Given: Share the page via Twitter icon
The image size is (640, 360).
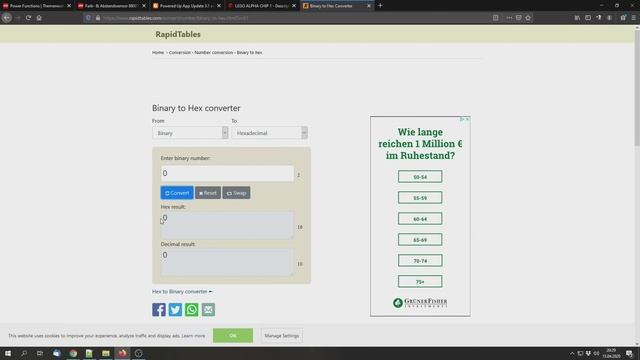Looking at the screenshot, I should tap(175, 309).
